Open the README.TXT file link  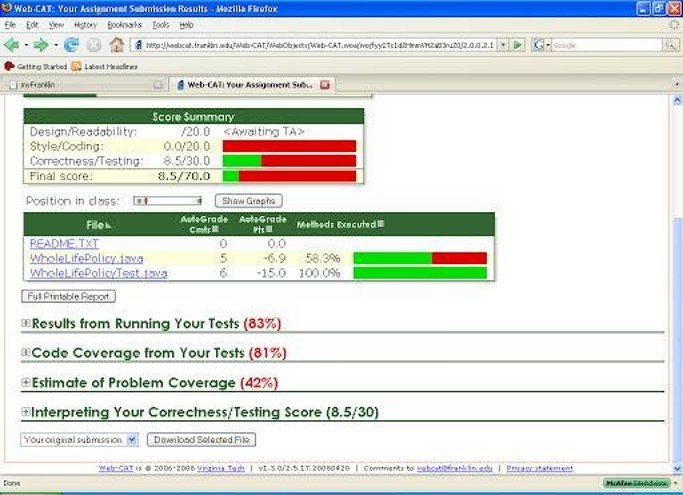(64, 244)
